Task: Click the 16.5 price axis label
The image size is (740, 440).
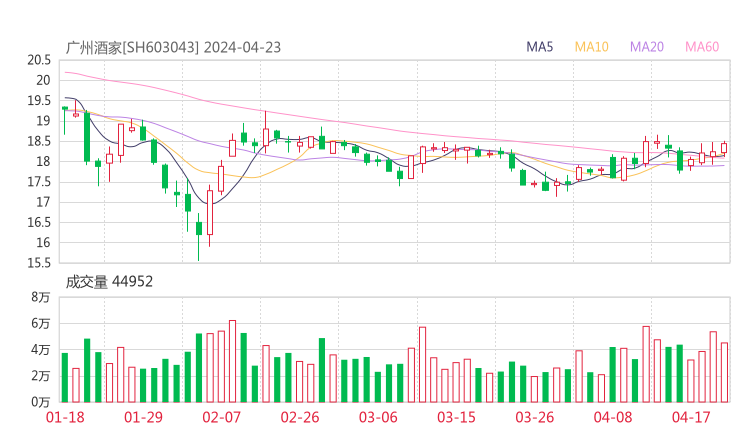Action: pos(39,222)
